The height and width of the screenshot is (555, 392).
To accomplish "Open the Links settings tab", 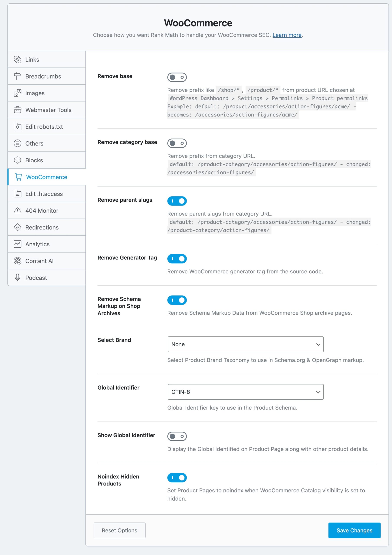I will click(x=47, y=59).
